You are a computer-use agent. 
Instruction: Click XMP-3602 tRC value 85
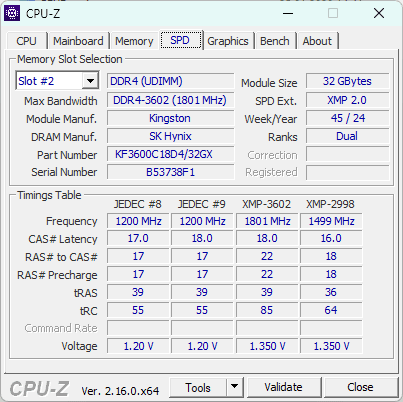point(267,310)
